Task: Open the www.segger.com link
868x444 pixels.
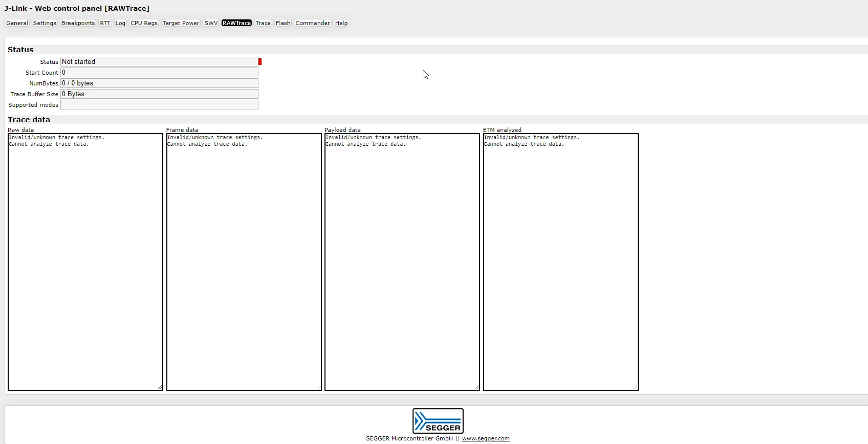Action: pyautogui.click(x=486, y=438)
